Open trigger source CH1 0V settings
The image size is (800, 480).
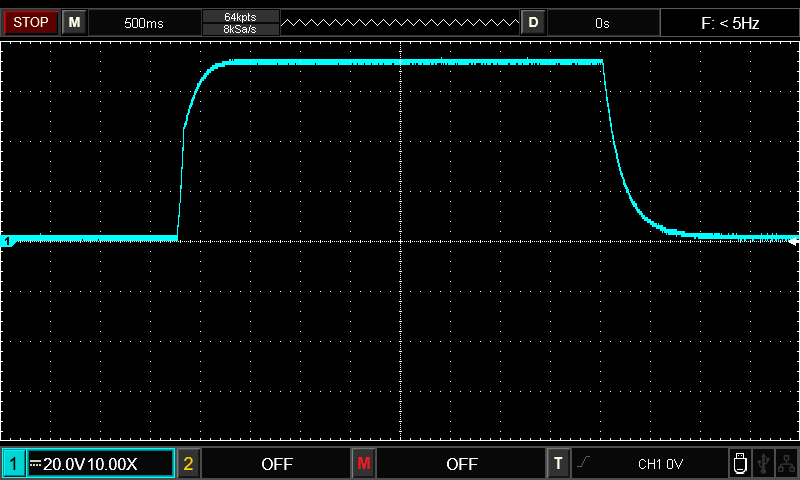click(660, 464)
